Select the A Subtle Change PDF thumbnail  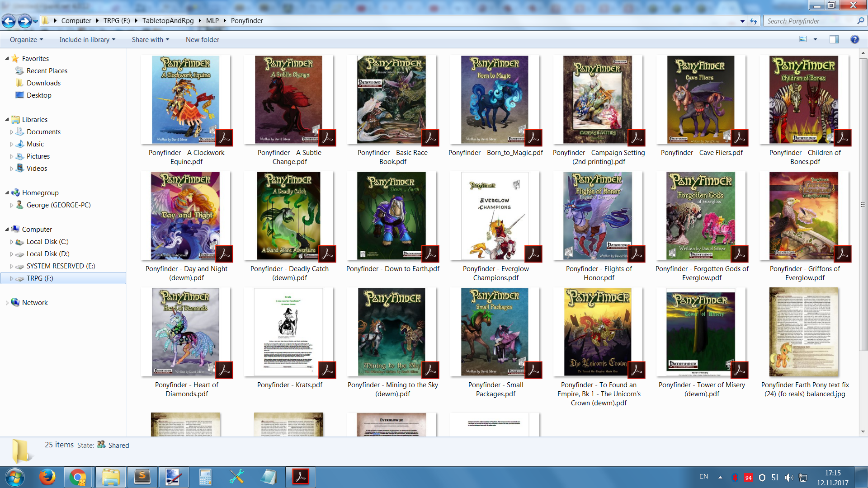click(x=289, y=100)
